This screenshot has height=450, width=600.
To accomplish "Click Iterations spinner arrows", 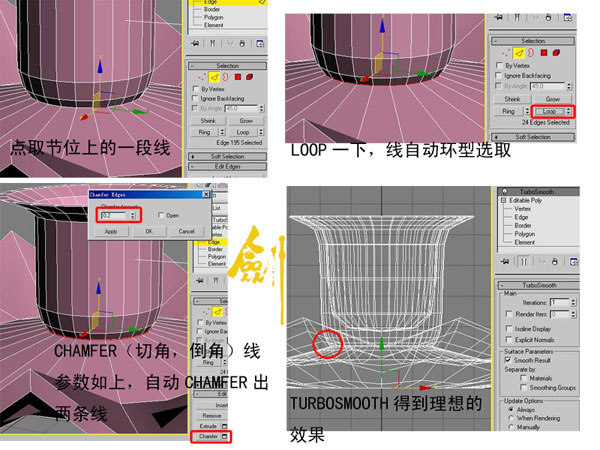I will (x=573, y=302).
